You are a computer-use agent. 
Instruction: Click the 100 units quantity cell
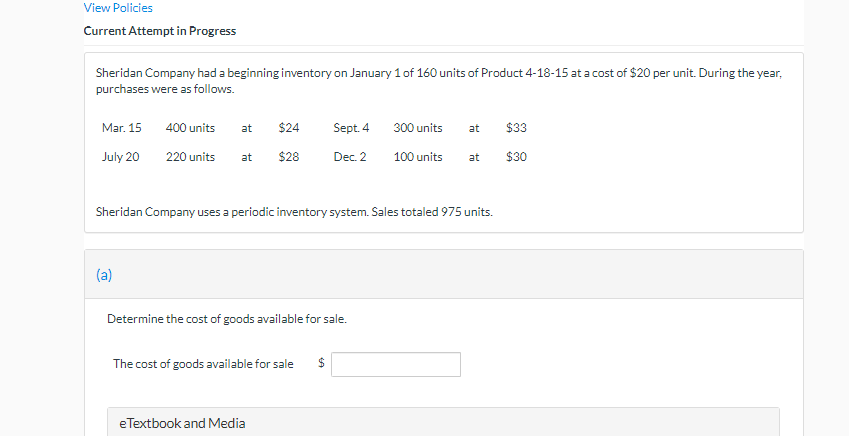click(x=418, y=157)
